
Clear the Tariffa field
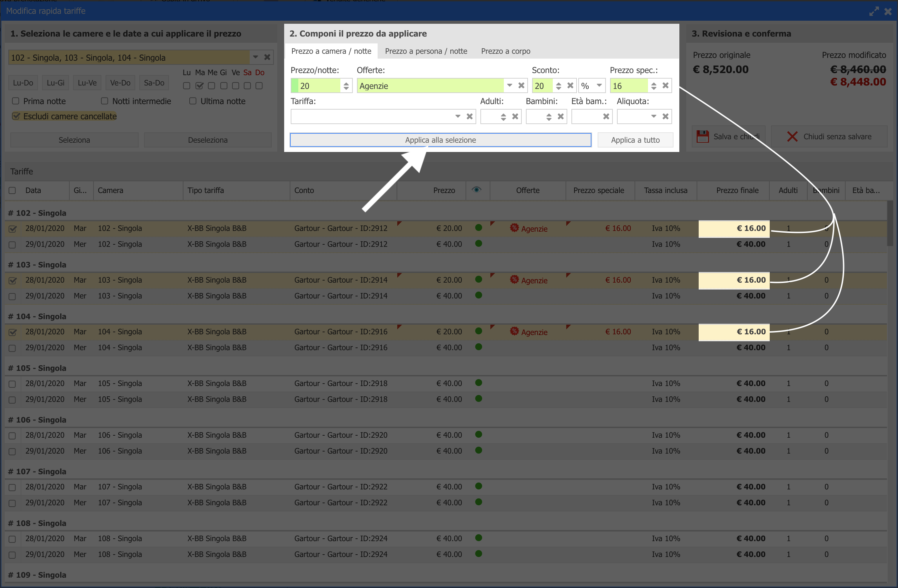(x=469, y=116)
